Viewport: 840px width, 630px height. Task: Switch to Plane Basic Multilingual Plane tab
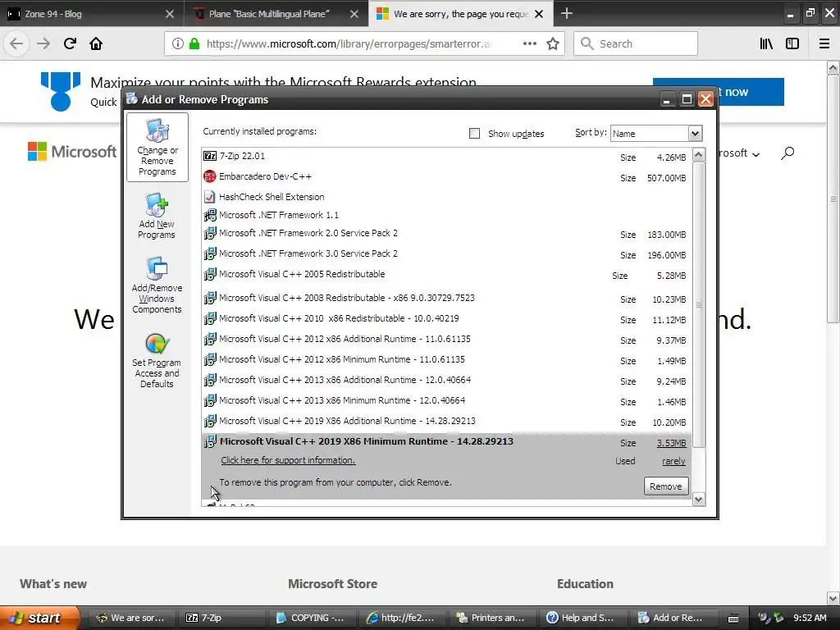(x=276, y=14)
